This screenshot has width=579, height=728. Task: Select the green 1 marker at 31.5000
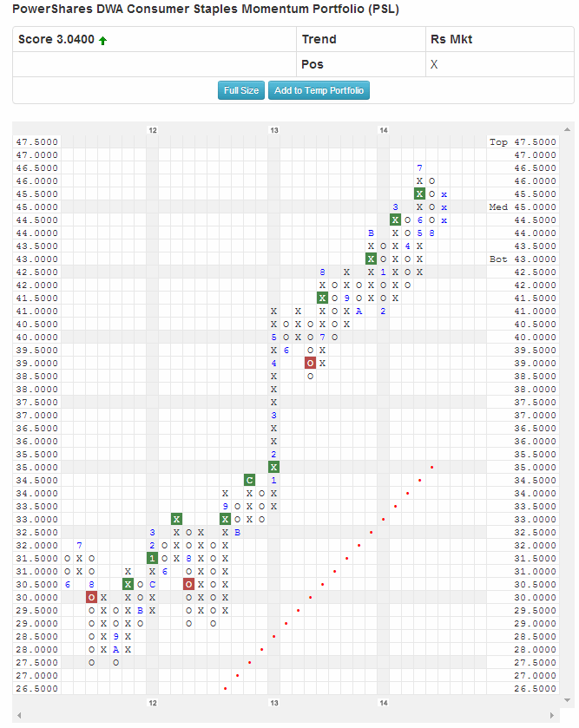(152, 558)
